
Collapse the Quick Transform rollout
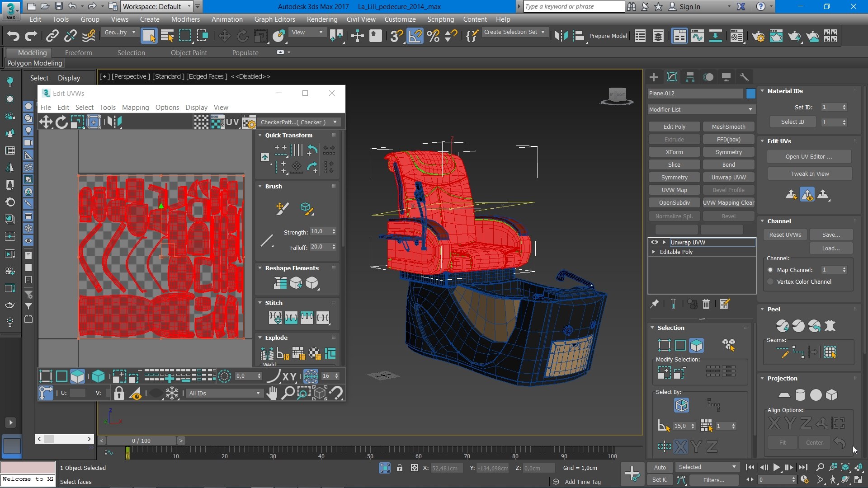[260, 135]
